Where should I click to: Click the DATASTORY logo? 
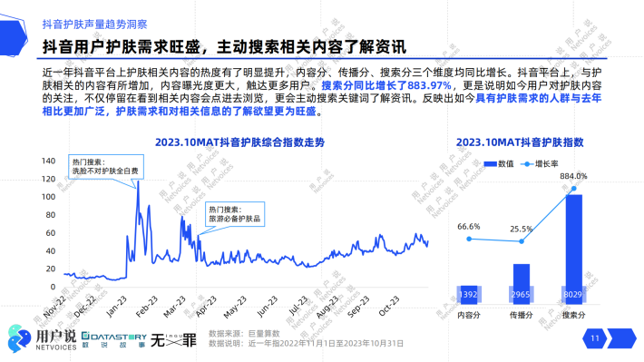point(113,340)
